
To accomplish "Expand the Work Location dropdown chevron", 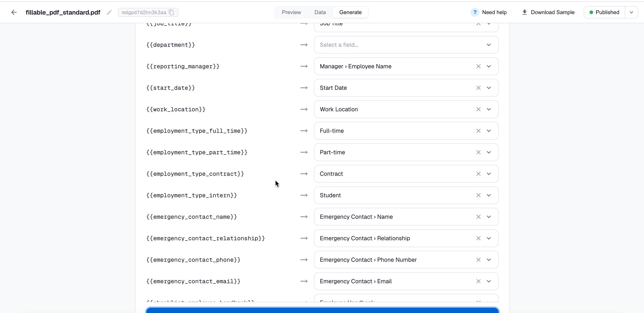I will coord(489,109).
